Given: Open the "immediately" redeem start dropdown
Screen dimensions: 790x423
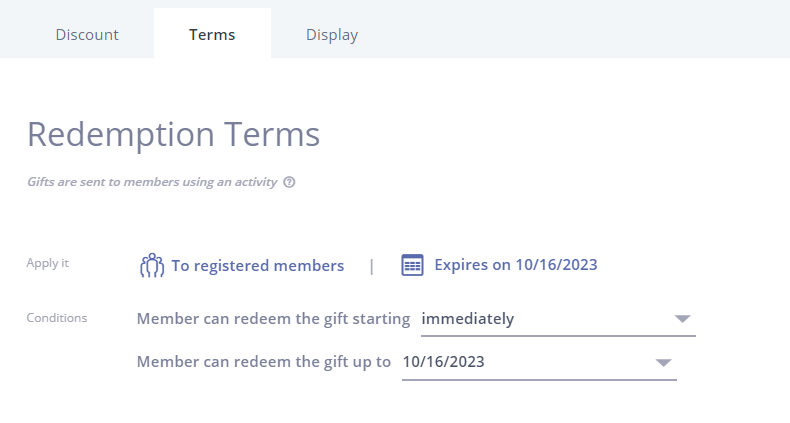Looking at the screenshot, I should tap(558, 319).
